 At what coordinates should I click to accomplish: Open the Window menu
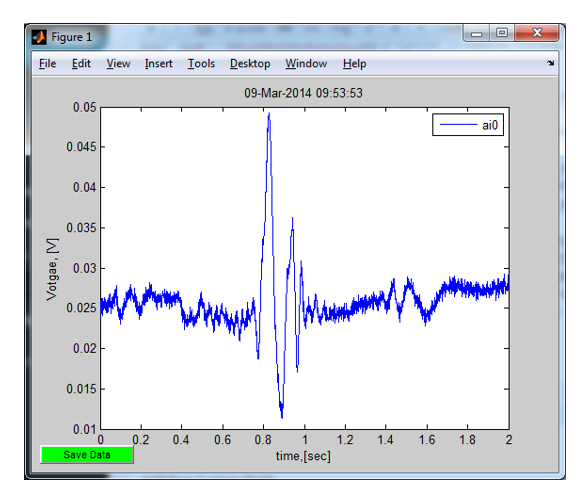(306, 64)
